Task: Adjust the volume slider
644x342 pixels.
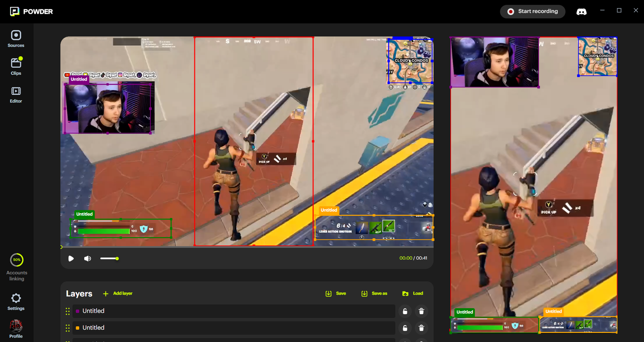Action: pos(109,258)
